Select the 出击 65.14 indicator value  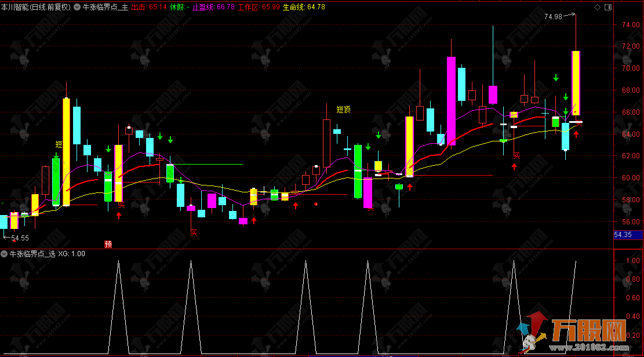[149, 7]
